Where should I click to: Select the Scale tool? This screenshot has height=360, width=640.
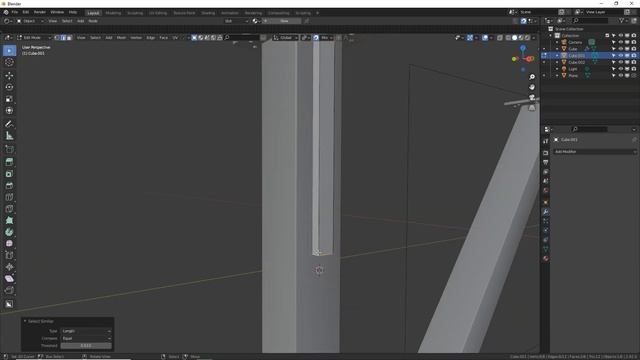coord(9,99)
